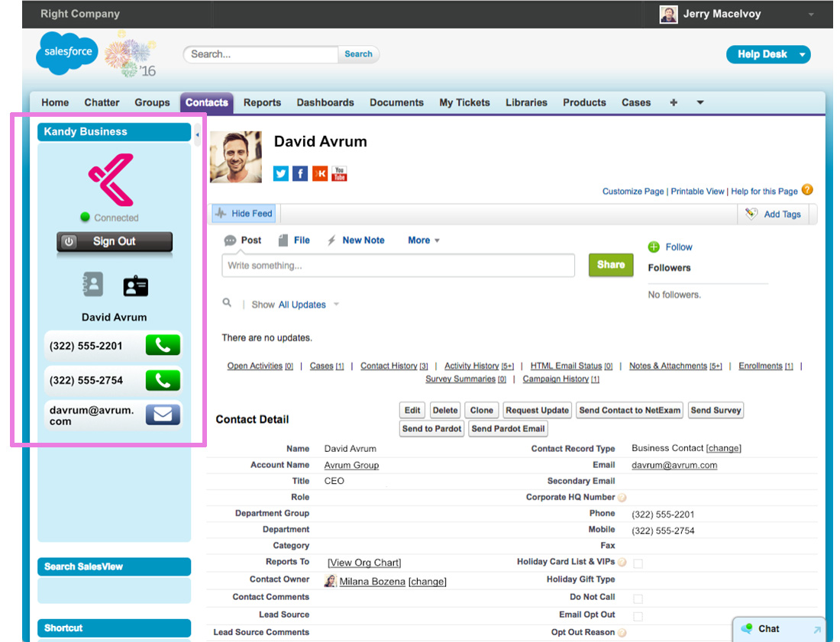Switch to the Chatter tab
840x642 pixels.
102,102
